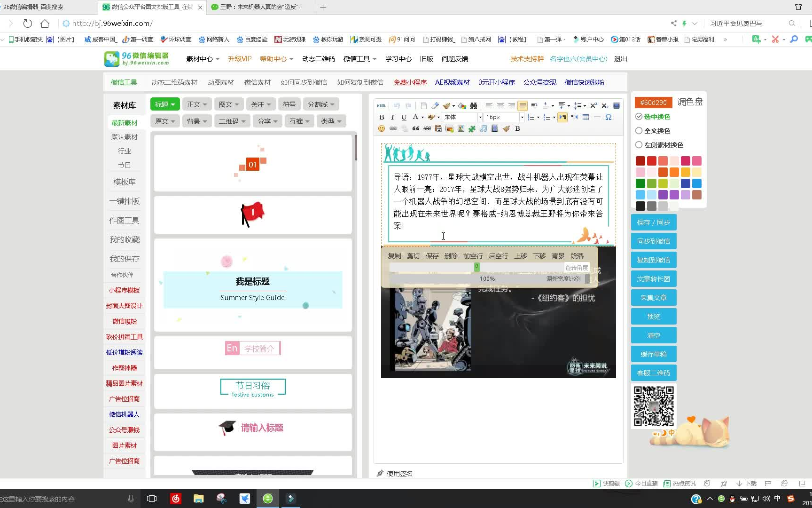The height and width of the screenshot is (508, 812).
Task: Open the 标题 material dropdown
Action: click(x=165, y=104)
